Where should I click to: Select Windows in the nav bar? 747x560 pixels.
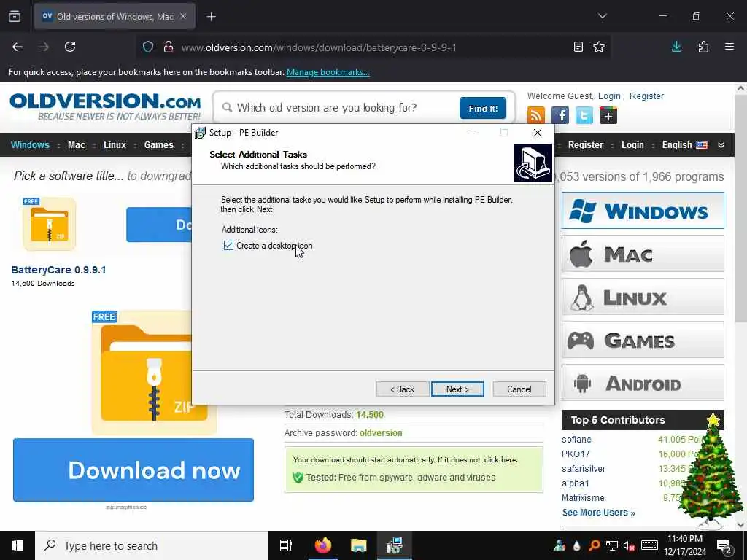pyautogui.click(x=30, y=145)
